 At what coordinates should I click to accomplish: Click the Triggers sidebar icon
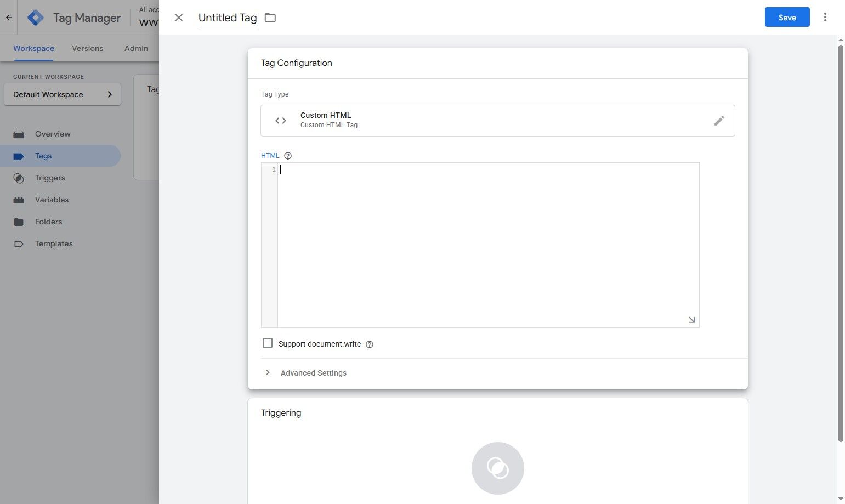point(19,178)
